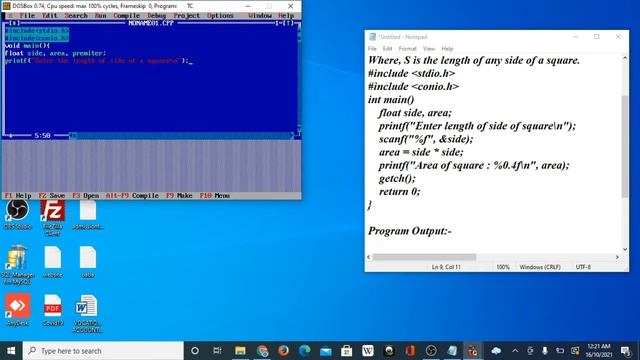Click Notepad scroll up arrow
The height and width of the screenshot is (360, 640).
tap(624, 58)
